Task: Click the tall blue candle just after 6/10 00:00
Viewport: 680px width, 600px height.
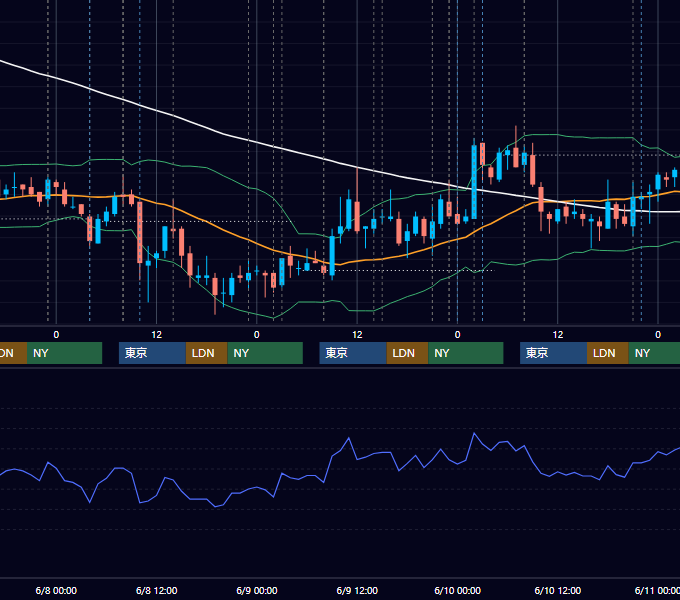Action: point(474,182)
